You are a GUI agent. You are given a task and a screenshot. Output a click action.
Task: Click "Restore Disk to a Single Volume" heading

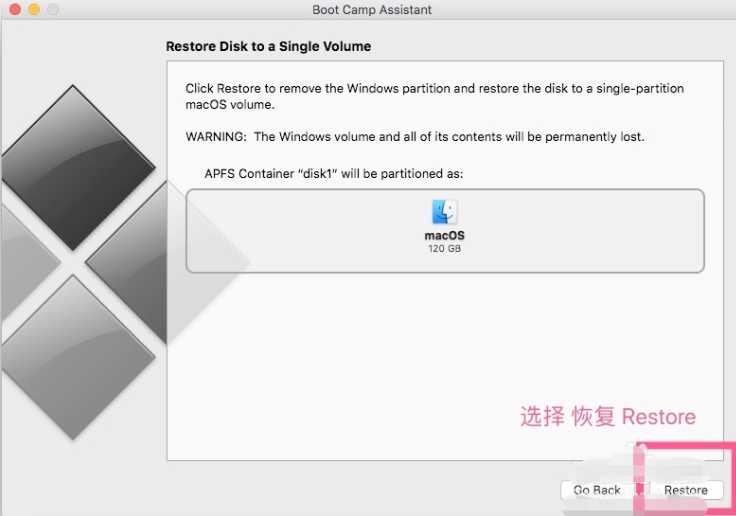coord(268,47)
